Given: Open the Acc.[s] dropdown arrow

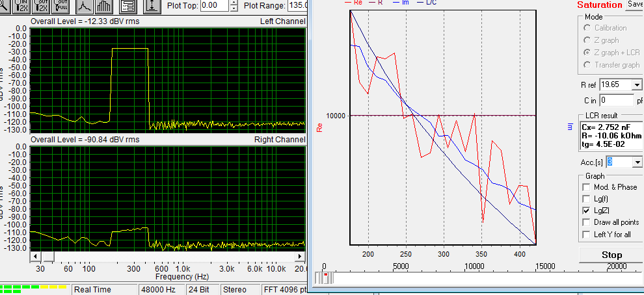Looking at the screenshot, I should (x=637, y=162).
